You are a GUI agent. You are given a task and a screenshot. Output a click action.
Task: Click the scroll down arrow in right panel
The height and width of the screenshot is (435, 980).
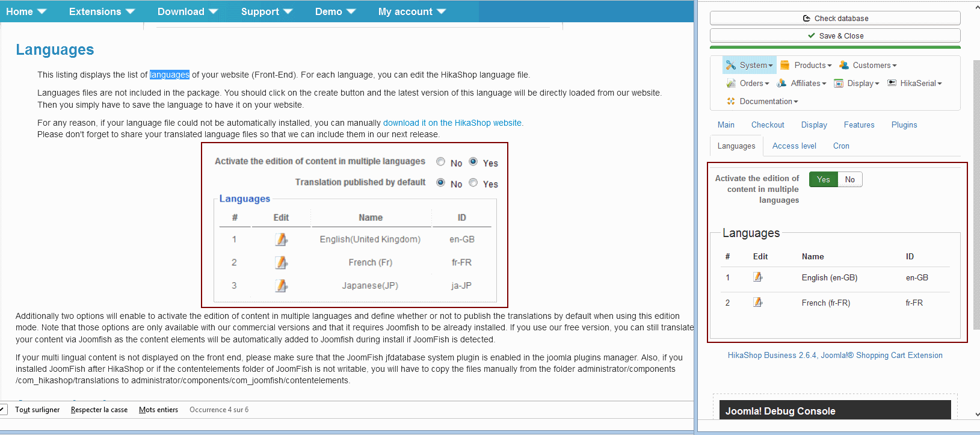[976, 415]
